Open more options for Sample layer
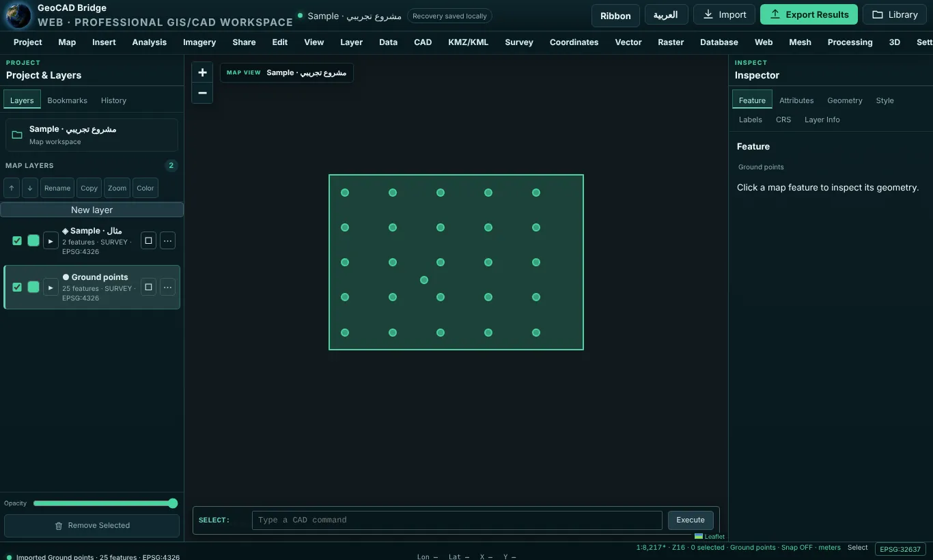The height and width of the screenshot is (560, 933). click(167, 240)
